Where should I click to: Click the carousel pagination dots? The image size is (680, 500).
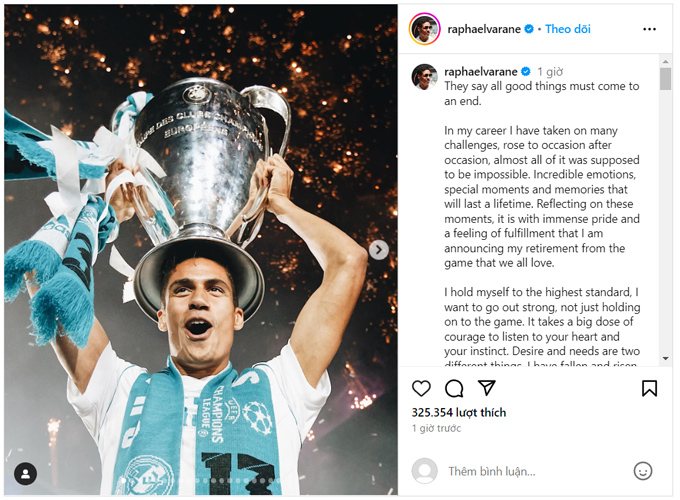200,482
